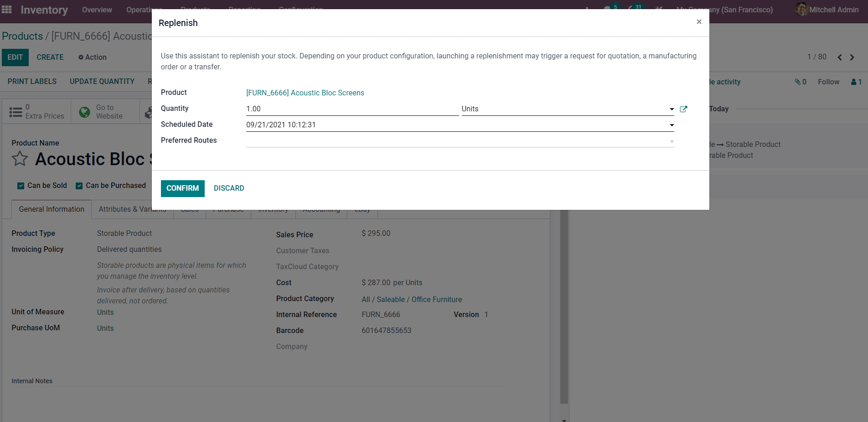Open Office Furniture category link

coord(412,299)
